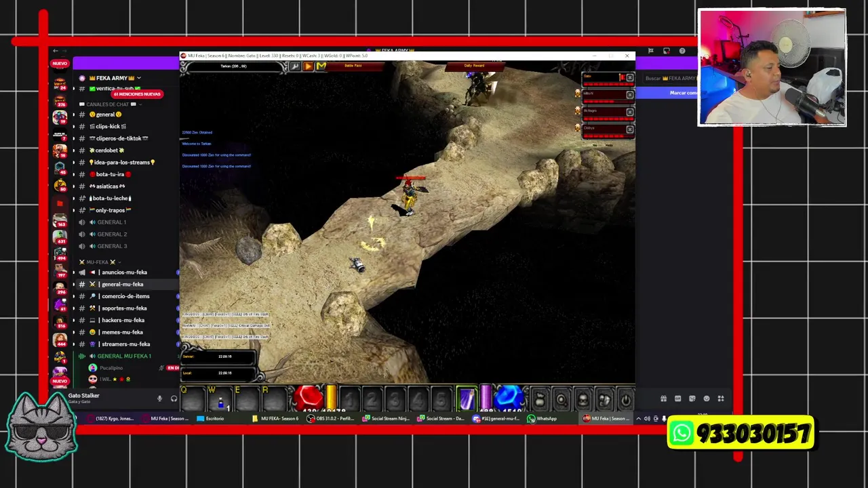Toggle Discord microphone mute
Image resolution: width=868 pixels, height=488 pixels.
(x=159, y=399)
